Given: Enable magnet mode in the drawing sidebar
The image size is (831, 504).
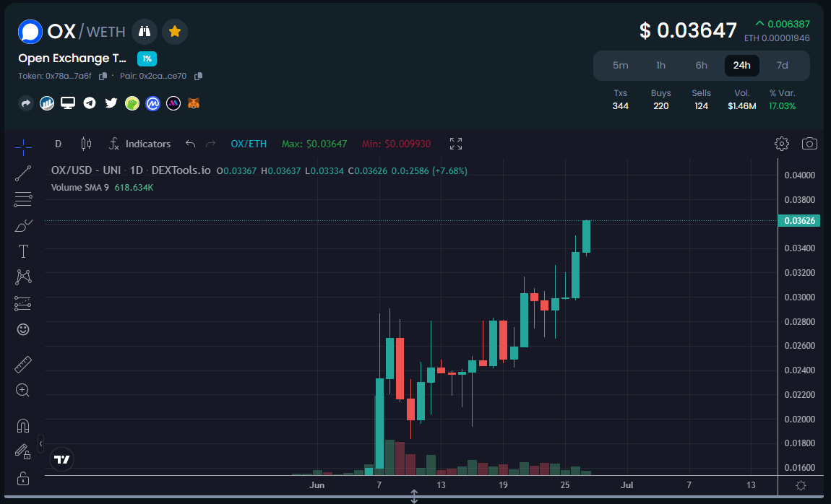Looking at the screenshot, I should (22, 425).
